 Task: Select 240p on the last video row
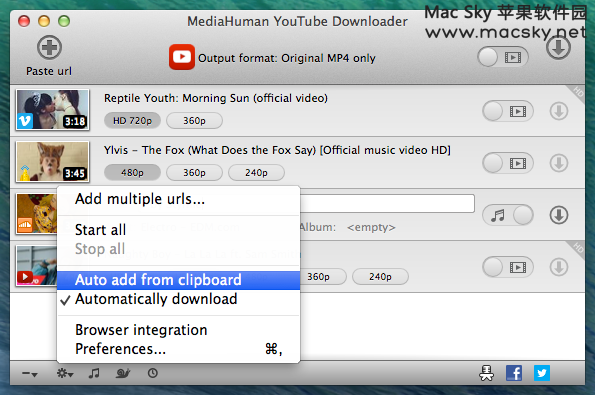click(x=380, y=277)
